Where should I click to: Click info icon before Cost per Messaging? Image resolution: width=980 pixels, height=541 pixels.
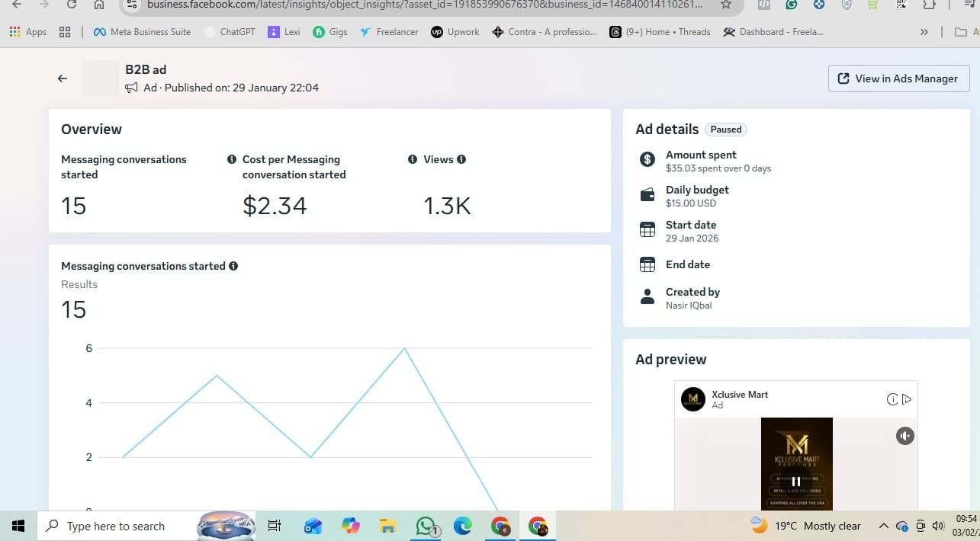pos(232,159)
